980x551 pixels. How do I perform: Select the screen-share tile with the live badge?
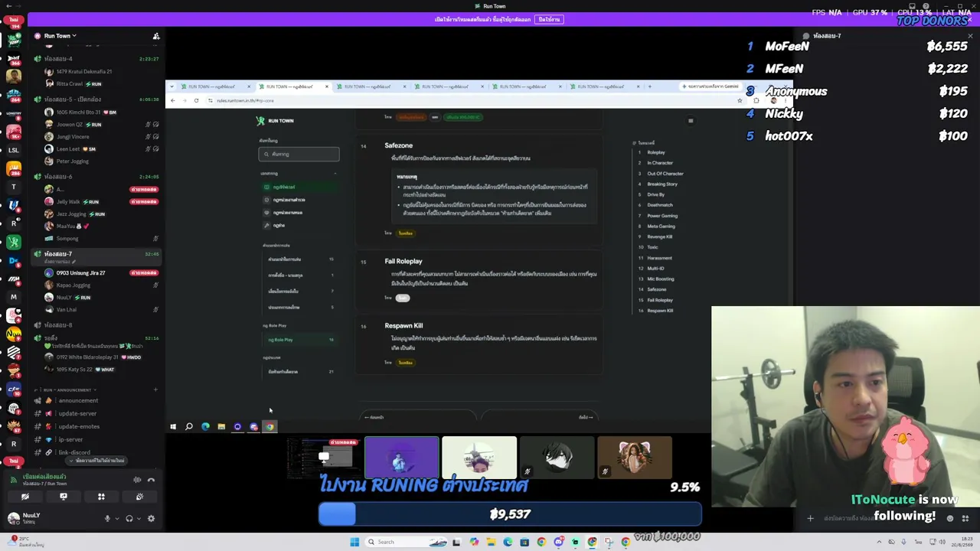(x=324, y=458)
